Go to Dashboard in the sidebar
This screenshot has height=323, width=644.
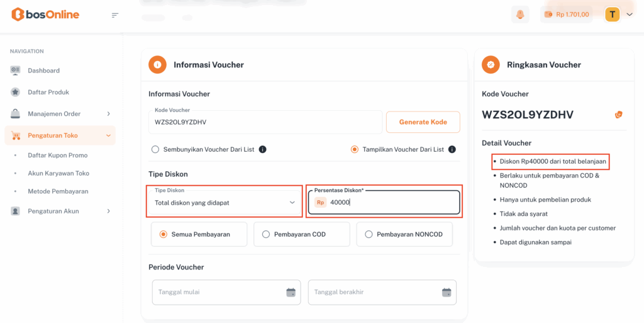43,71
